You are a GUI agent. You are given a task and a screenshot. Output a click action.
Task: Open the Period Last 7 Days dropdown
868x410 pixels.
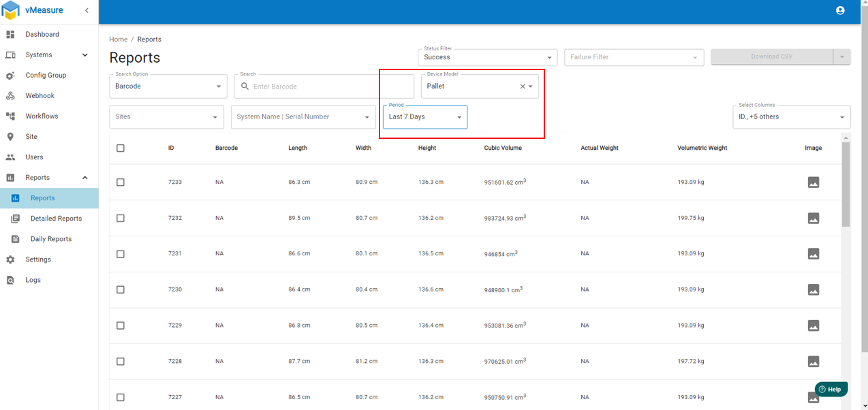coord(424,117)
